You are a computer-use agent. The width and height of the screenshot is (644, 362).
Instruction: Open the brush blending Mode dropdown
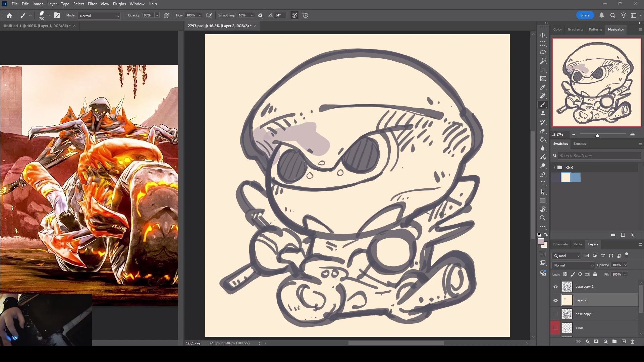(x=99, y=16)
